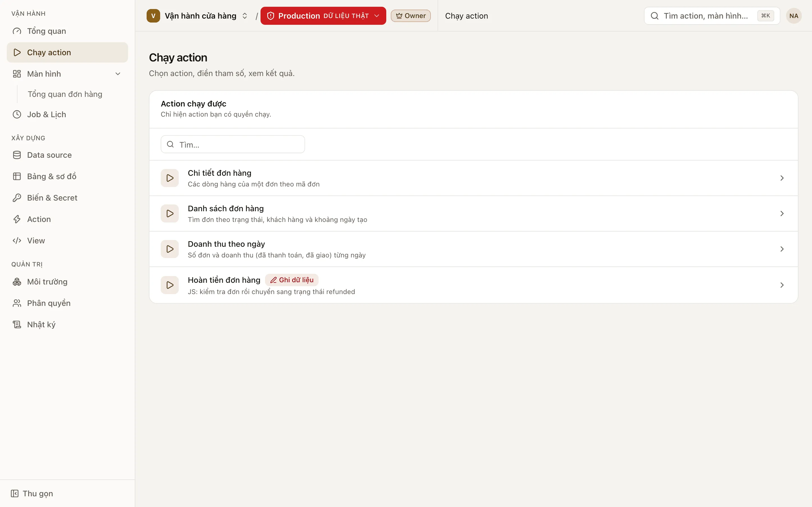
Task: Open Tổng quan đơn hàng screen link
Action: 65,94
